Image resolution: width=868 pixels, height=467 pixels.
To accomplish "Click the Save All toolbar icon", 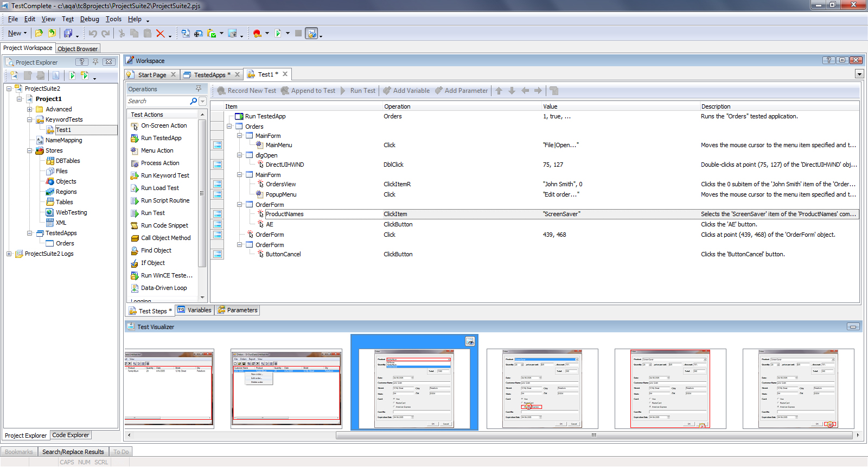I will [68, 34].
